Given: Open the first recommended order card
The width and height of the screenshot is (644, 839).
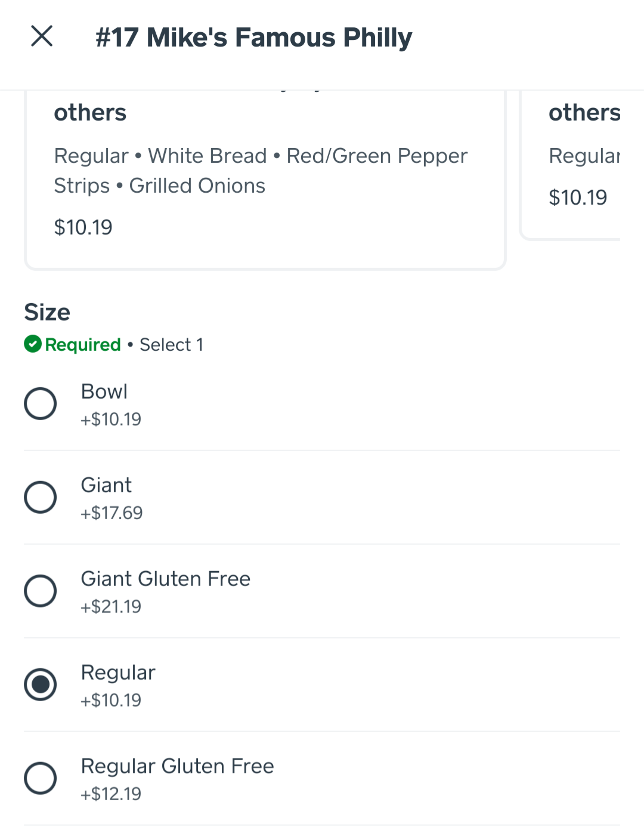Looking at the screenshot, I should pos(265,179).
